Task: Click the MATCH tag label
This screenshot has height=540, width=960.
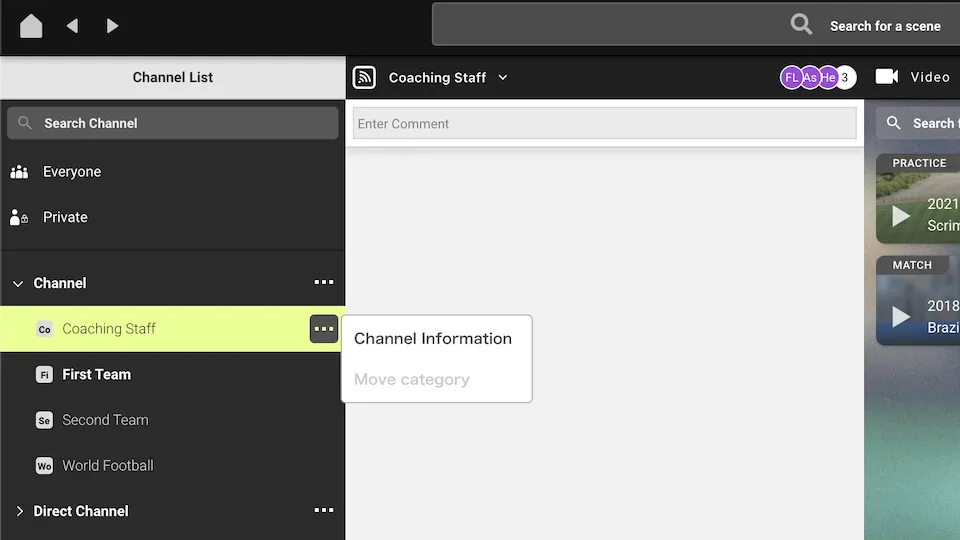Action: click(x=912, y=265)
